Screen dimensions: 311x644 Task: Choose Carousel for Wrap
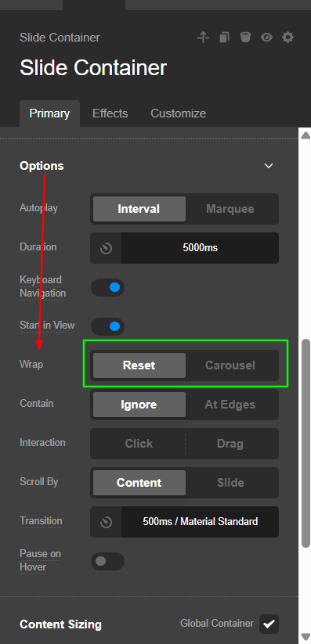230,365
